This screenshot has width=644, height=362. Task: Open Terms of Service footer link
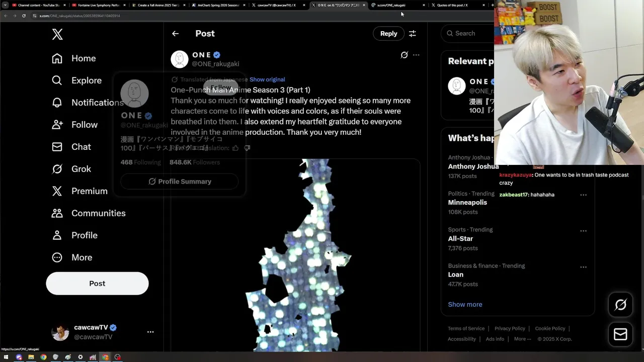[x=466, y=328]
